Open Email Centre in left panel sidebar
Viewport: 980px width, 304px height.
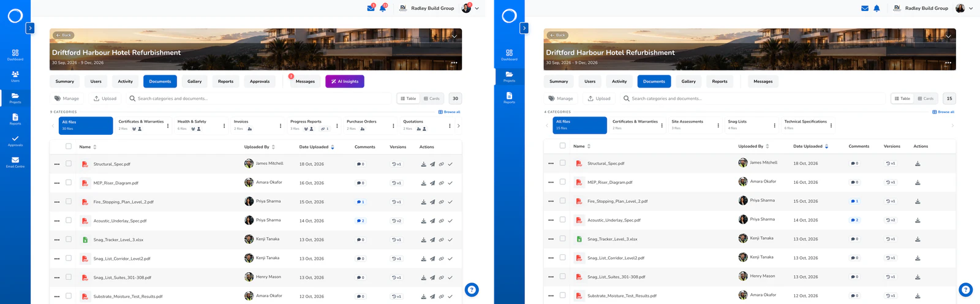[15, 162]
